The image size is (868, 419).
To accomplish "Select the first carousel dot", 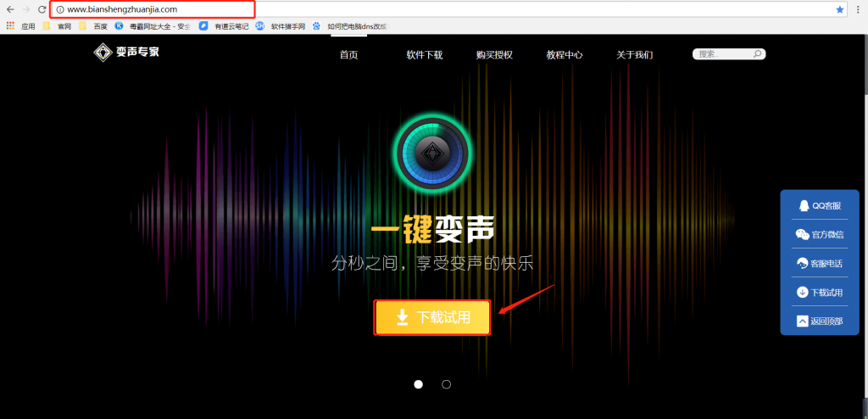I will click(x=419, y=384).
